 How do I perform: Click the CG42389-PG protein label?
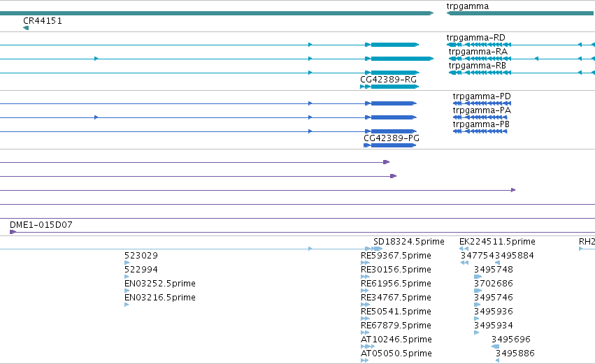pos(392,138)
